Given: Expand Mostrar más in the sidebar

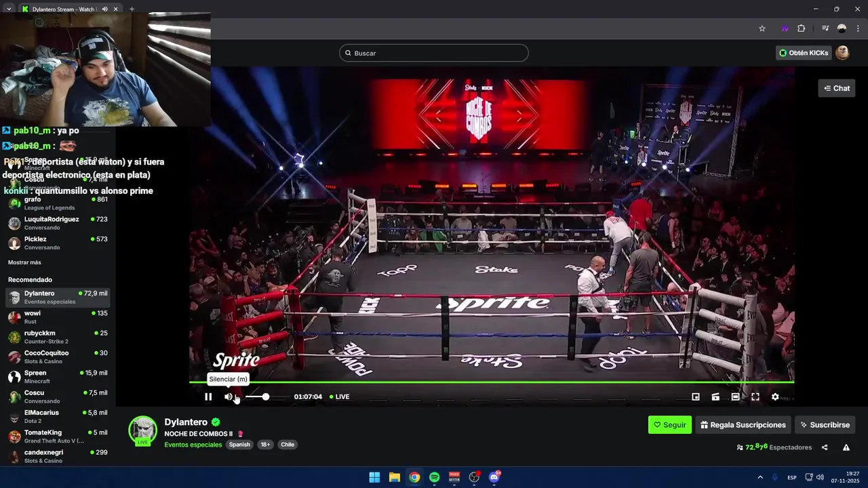Looking at the screenshot, I should click(24, 262).
